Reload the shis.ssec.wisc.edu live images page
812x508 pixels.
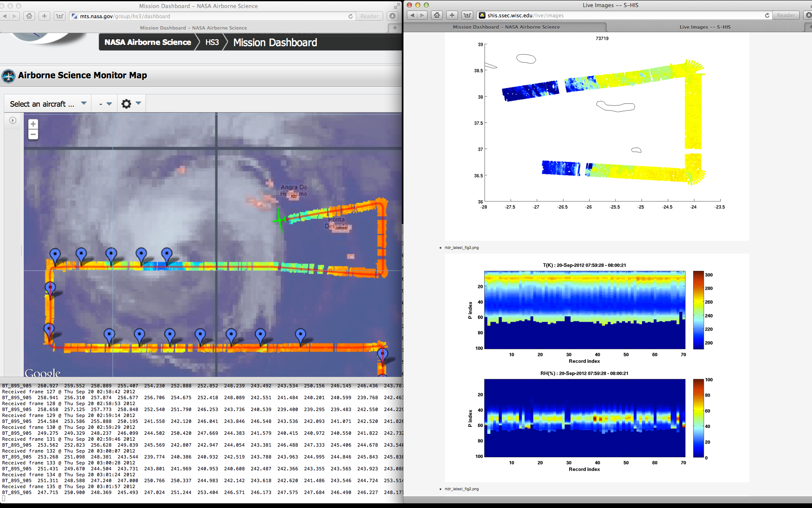click(x=767, y=15)
